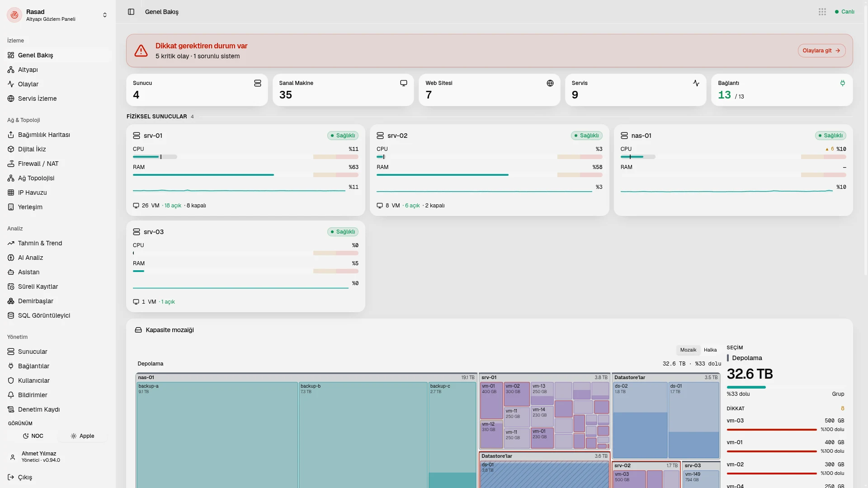Image resolution: width=868 pixels, height=488 pixels.
Task: Click the Ahmet Yılmaz user avatar icon
Action: pyautogui.click(x=13, y=457)
